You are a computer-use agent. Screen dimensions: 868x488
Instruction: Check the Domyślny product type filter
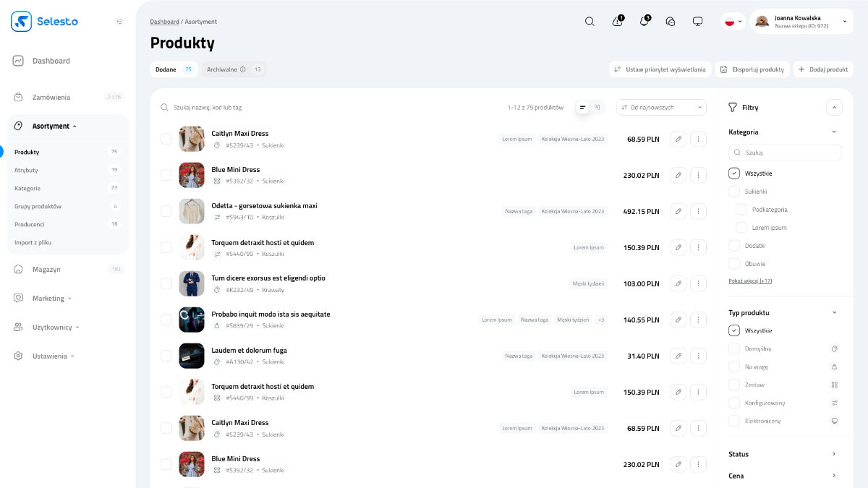coord(734,348)
